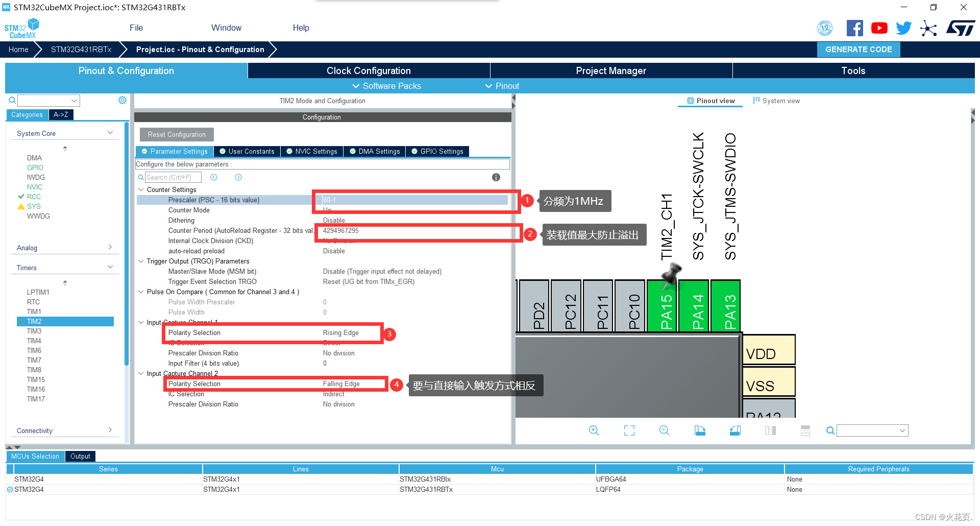Open NVIC Settings tab

[x=312, y=151]
